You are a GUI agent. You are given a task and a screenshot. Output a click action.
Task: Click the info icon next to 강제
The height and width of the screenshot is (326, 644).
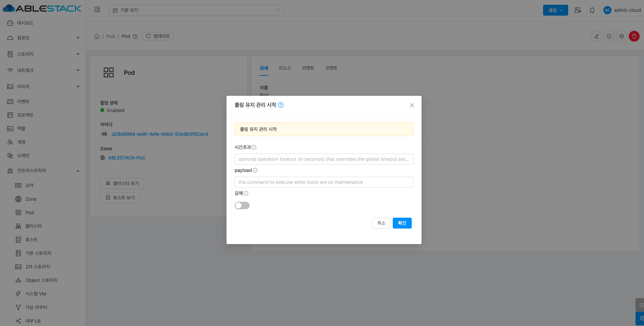point(246,193)
